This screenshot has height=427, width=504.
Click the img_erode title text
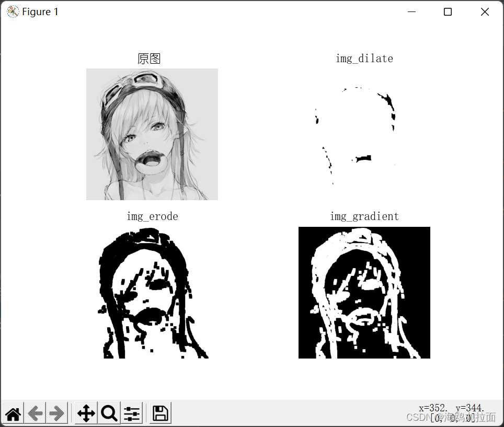tap(152, 216)
